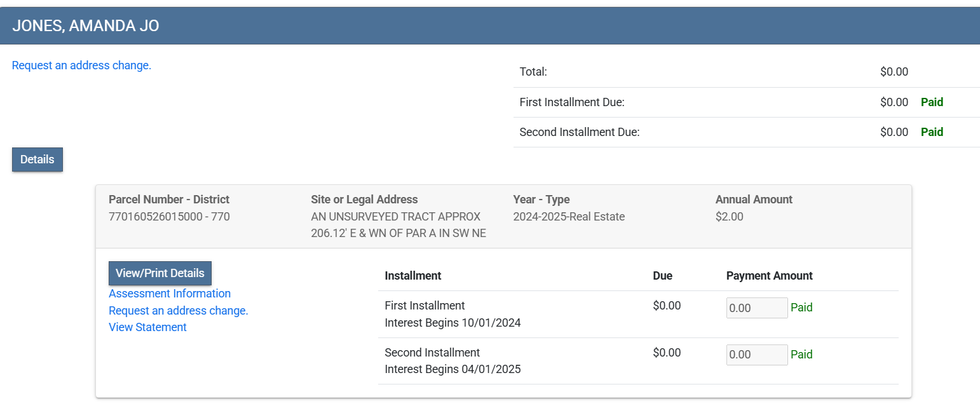Screen dimensions: 980x408
Task: Select parcel number 770160526015000 - 770
Action: pos(169,217)
